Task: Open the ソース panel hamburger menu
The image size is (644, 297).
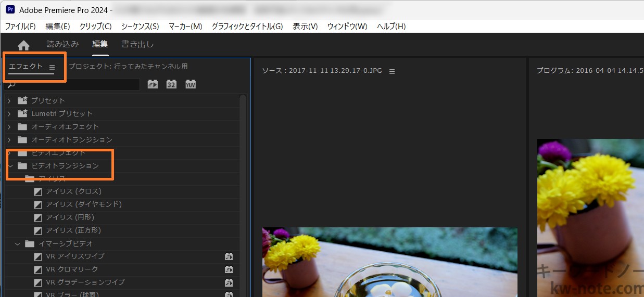Action: [392, 71]
